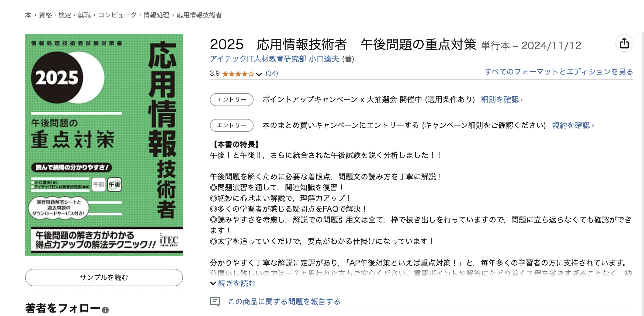Collapse or open the review score dropdown arrow
Viewport: 644px width, 316px height.
click(258, 74)
